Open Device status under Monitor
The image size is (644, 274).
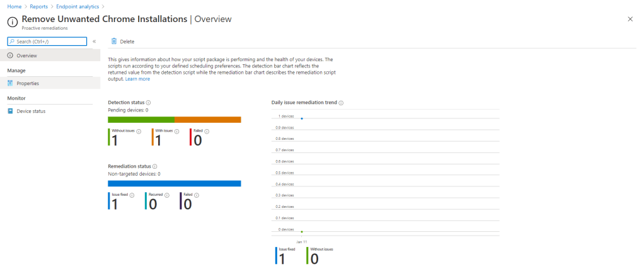pos(31,111)
